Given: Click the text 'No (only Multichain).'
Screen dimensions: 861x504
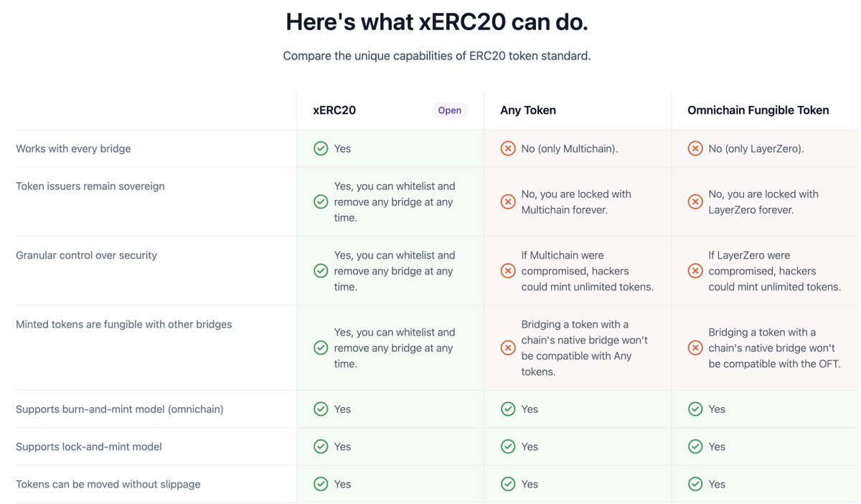Looking at the screenshot, I should tap(570, 148).
